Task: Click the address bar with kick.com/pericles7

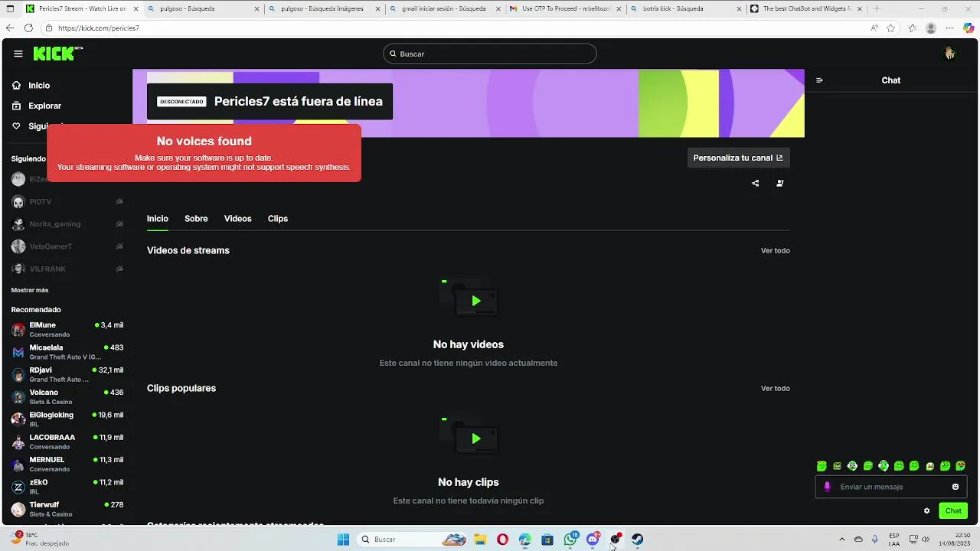Action: coord(452,28)
